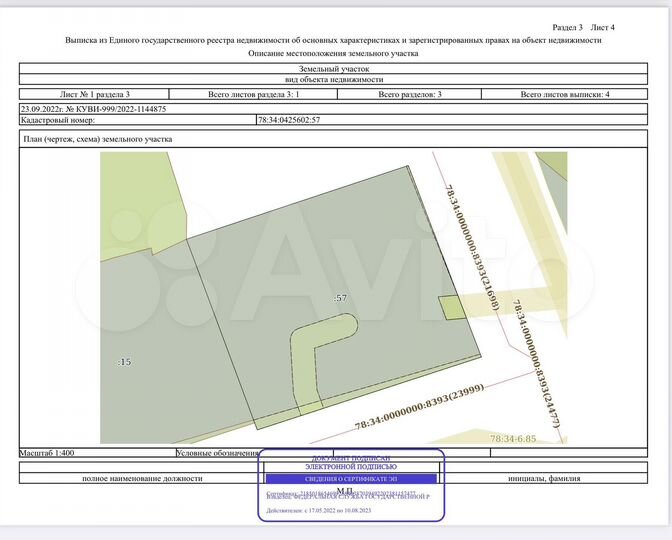Click the 'Масштаб 1:400' scale cell
This screenshot has height=540, width=672.
tap(48, 453)
